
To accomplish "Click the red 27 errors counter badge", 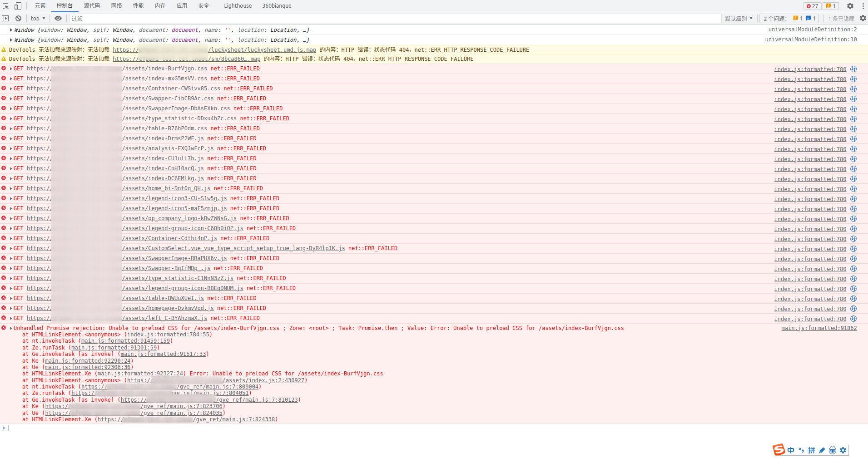I will click(812, 6).
